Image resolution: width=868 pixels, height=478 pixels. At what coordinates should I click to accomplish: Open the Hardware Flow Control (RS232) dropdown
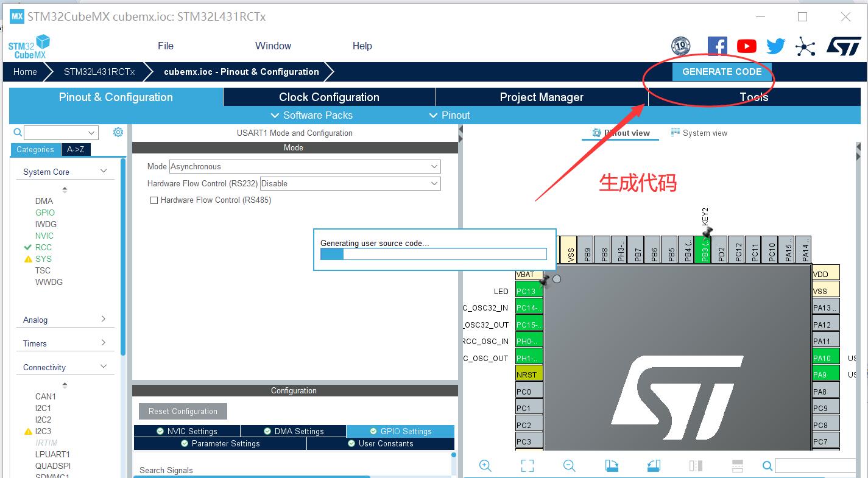[350, 183]
